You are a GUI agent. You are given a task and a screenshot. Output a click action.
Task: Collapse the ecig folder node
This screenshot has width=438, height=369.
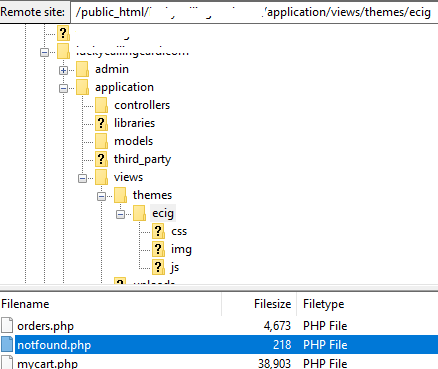[x=120, y=214]
